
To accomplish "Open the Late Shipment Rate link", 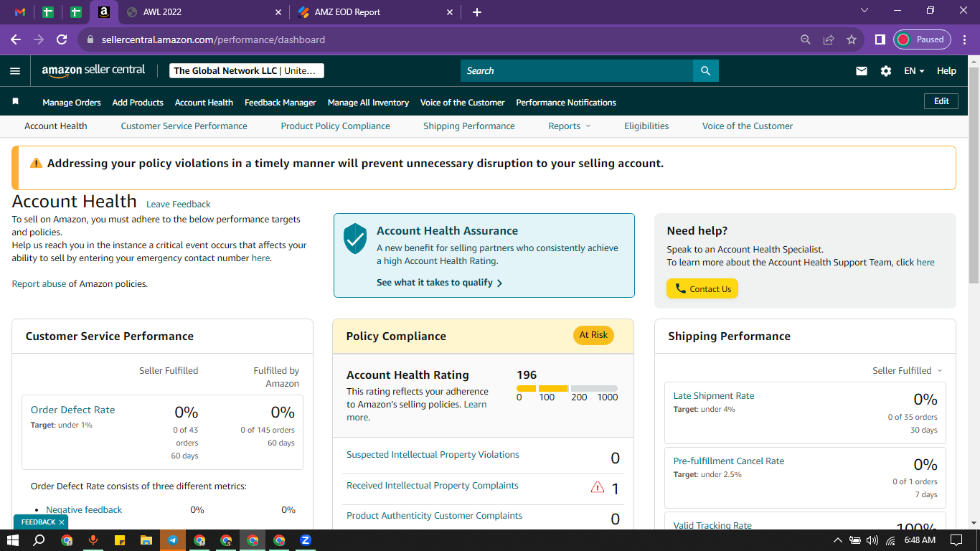I will 714,396.
